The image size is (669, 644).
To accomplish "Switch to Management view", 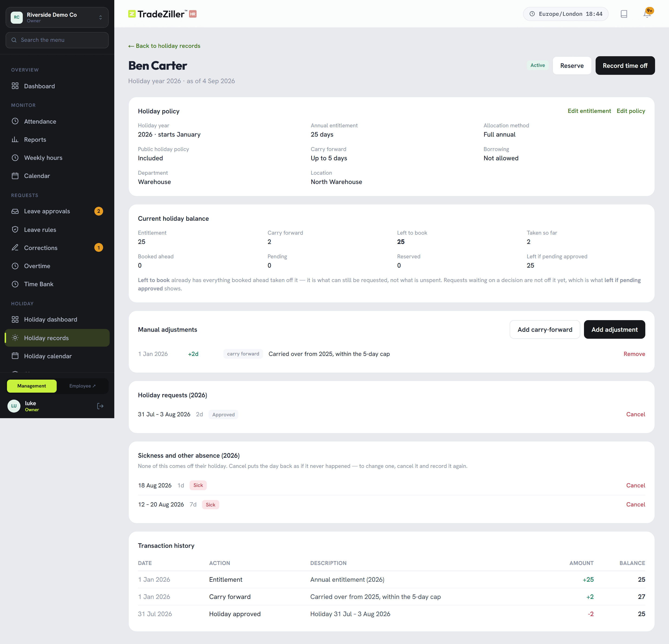I will point(32,386).
